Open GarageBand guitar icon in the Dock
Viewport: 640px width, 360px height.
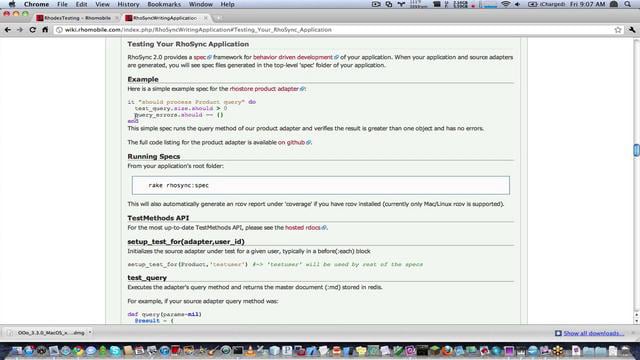click(213, 351)
